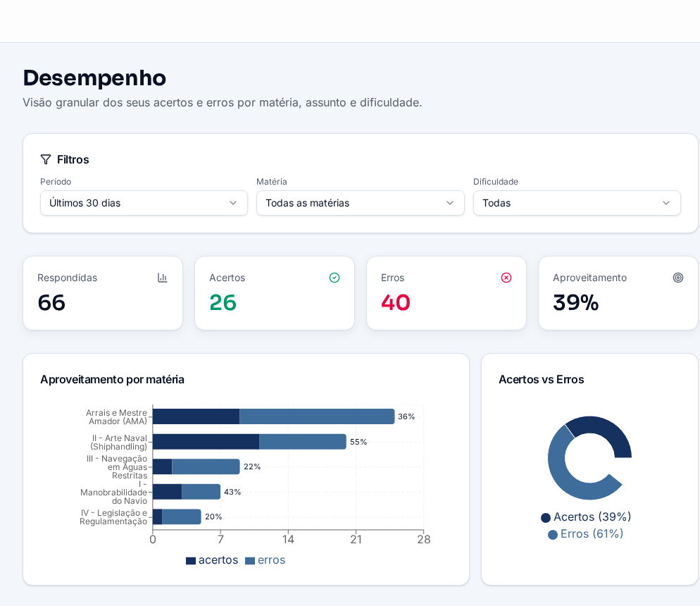Click the IV - Legislação e Regulamentação bar
This screenshot has width=700, height=606.
point(177,517)
